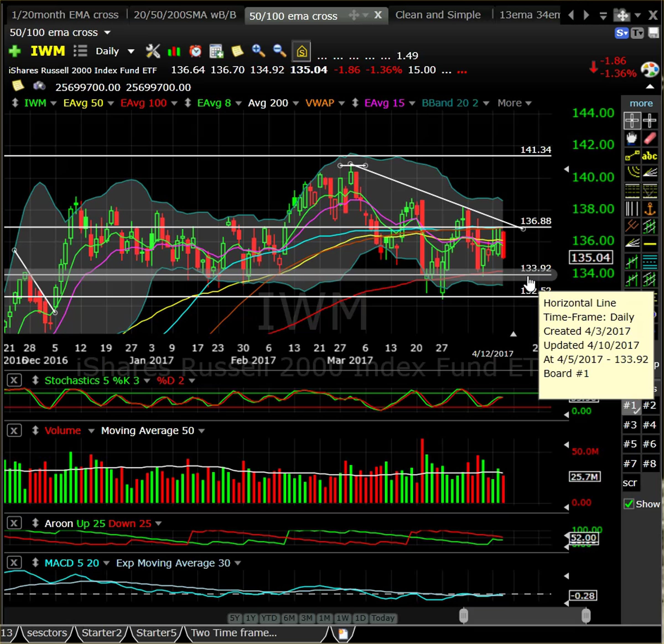
Task: Click the zoom out magnifier icon
Action: pos(280,51)
